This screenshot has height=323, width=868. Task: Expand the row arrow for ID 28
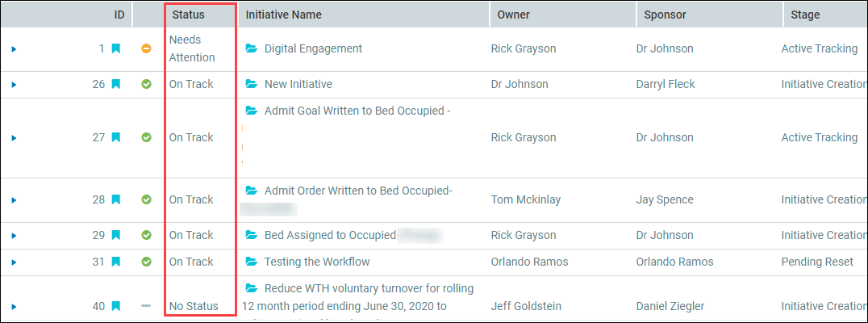click(x=15, y=200)
